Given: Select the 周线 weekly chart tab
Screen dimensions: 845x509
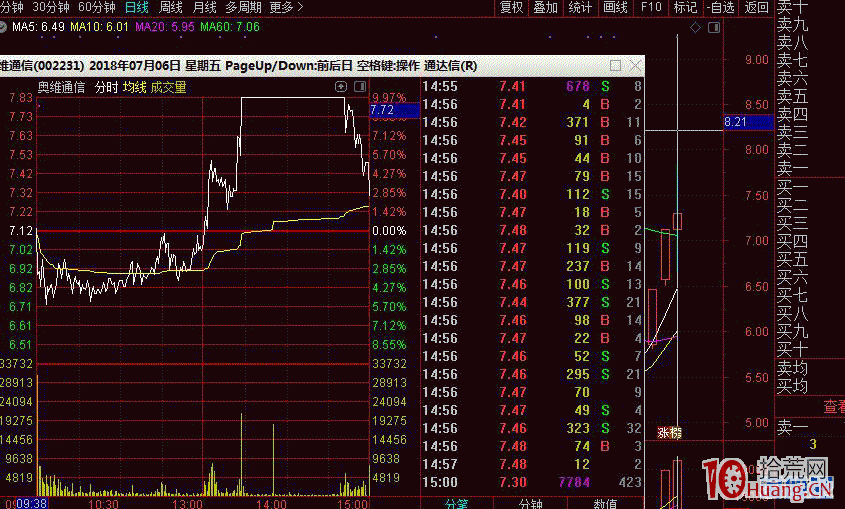Looking at the screenshot, I should [171, 7].
